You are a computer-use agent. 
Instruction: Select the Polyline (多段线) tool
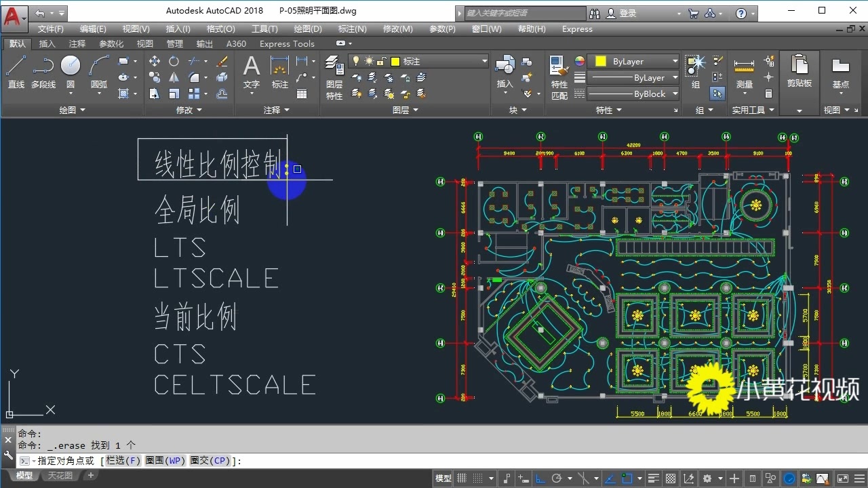(x=43, y=72)
